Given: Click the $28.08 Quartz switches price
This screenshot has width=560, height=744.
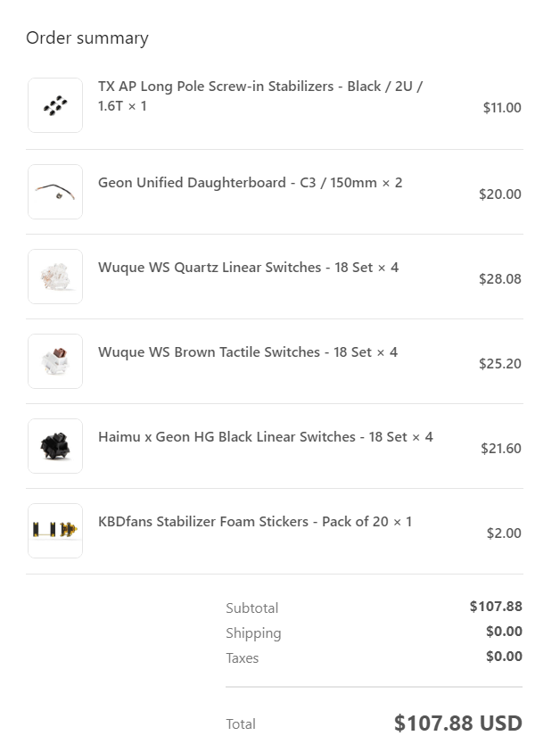Looking at the screenshot, I should 500,279.
